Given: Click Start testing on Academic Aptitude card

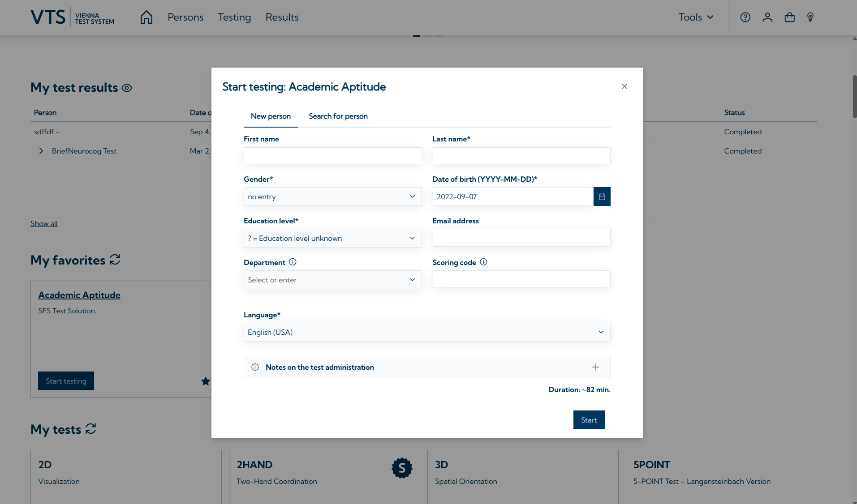Looking at the screenshot, I should pos(66,381).
